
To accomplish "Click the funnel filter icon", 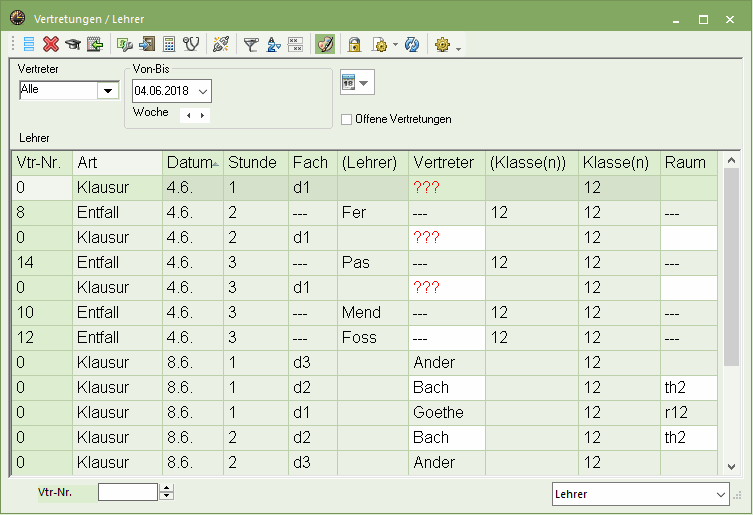I will (x=251, y=45).
